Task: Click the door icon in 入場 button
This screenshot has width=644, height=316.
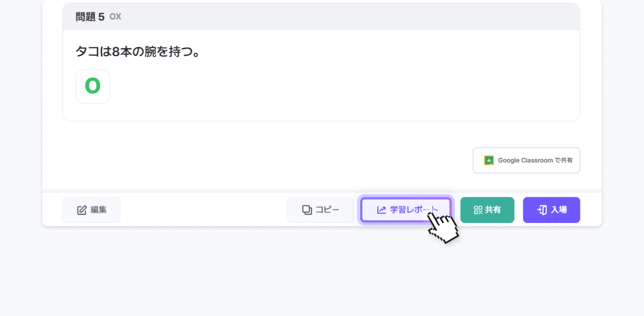Action: (542, 210)
